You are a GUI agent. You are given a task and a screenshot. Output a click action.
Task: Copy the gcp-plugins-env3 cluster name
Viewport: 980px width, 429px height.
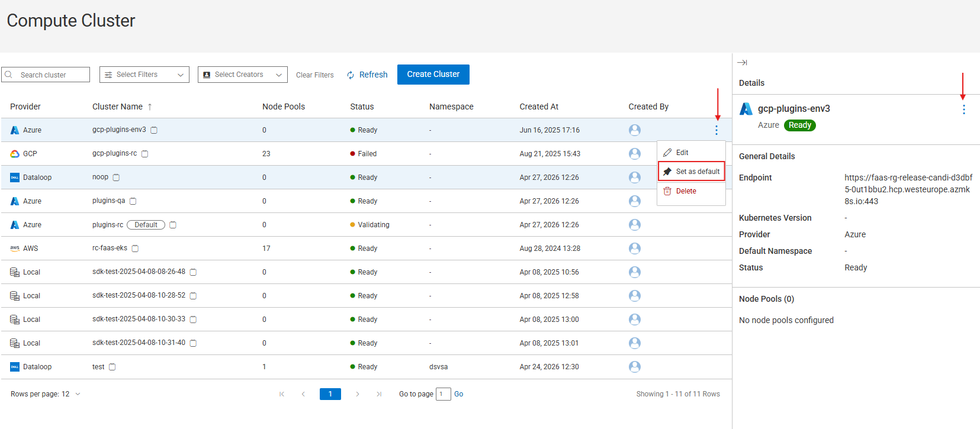154,130
